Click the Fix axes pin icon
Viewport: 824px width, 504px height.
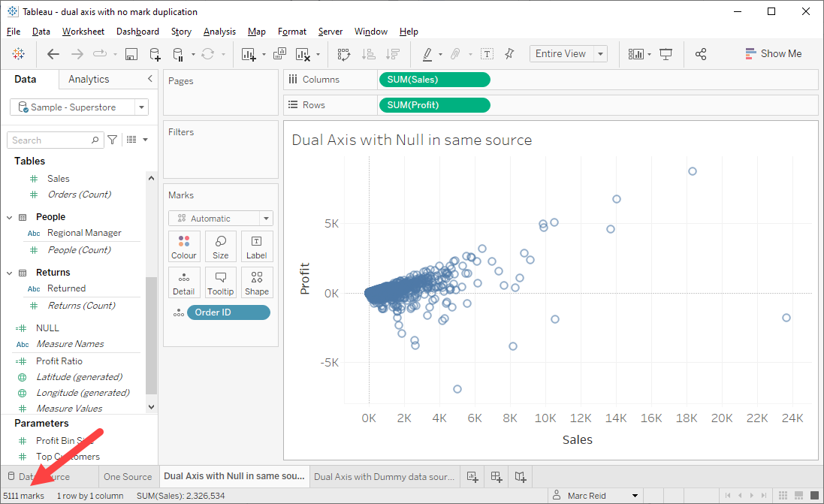tap(509, 54)
